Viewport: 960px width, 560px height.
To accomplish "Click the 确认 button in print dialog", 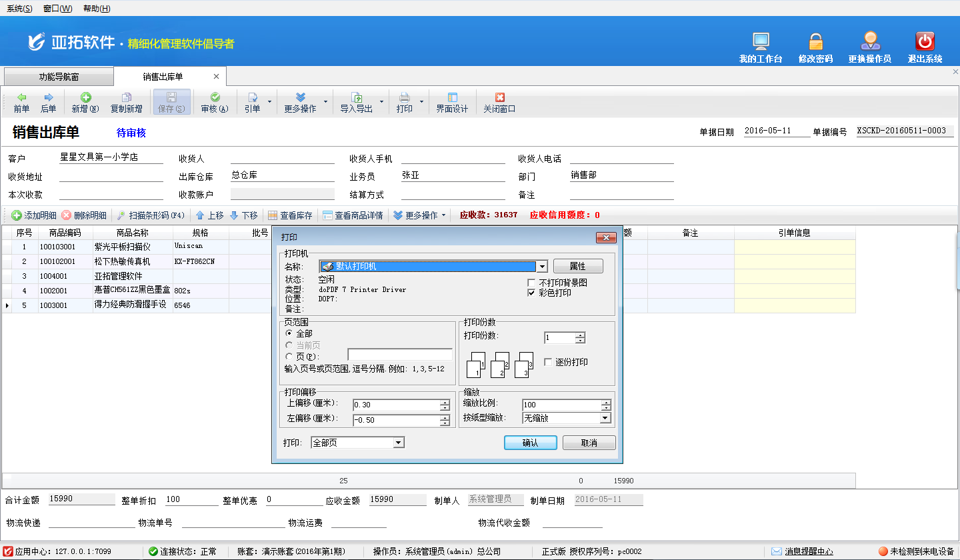I will [530, 443].
